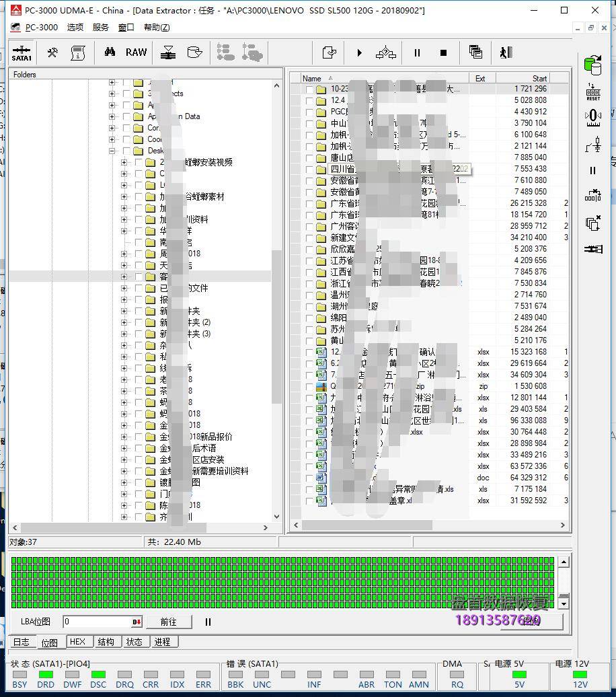Tick the checkbox beside the zip file

(310, 386)
